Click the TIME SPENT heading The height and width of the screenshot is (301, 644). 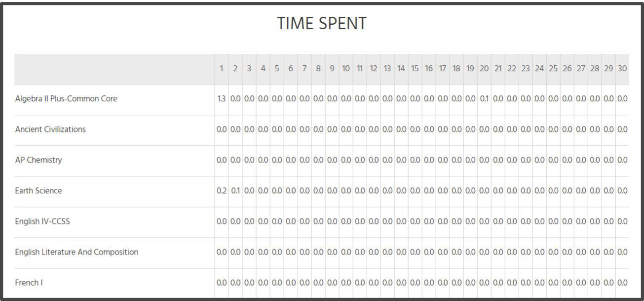tap(322, 23)
